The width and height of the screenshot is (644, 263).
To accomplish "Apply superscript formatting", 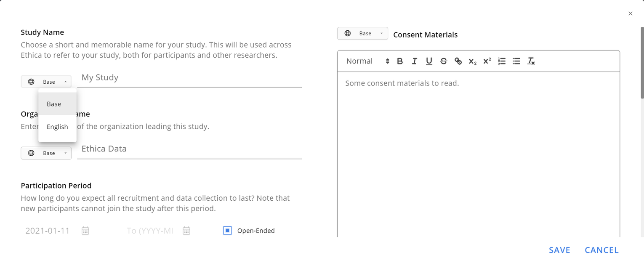I will tap(487, 61).
